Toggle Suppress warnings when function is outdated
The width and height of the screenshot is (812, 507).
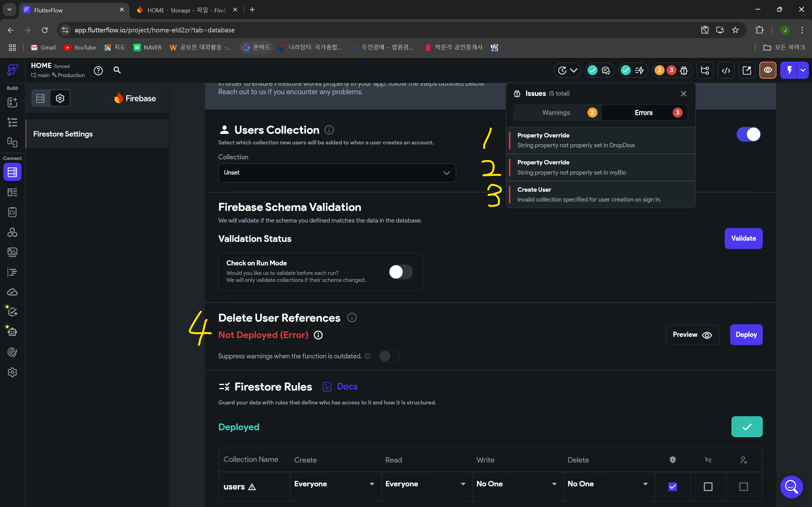pyautogui.click(x=389, y=356)
